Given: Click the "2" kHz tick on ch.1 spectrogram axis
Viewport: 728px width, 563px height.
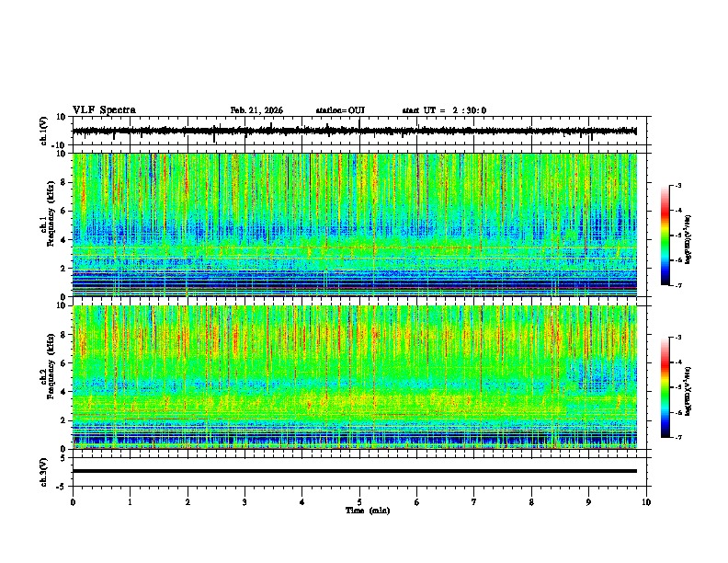Looking at the screenshot, I should (x=64, y=268).
